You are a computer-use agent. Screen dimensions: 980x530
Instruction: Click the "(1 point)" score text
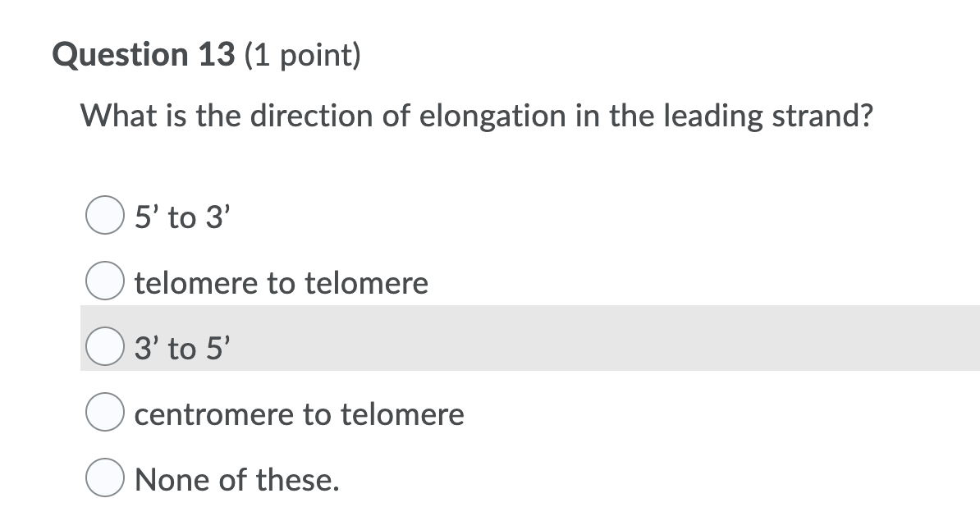[x=302, y=55]
